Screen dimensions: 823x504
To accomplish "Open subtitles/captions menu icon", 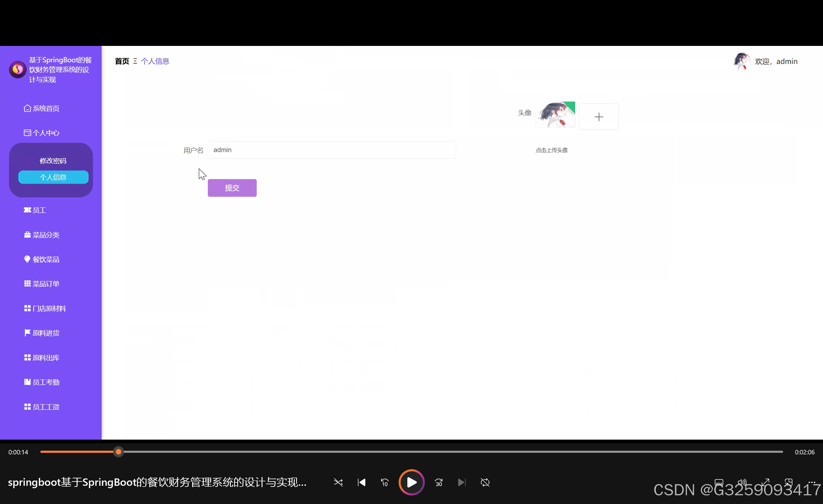I will (x=719, y=482).
